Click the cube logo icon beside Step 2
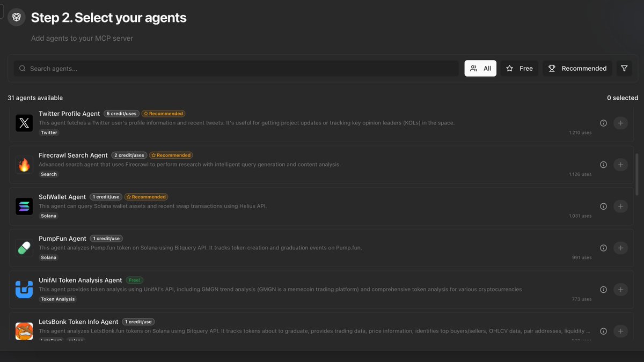 [x=17, y=17]
